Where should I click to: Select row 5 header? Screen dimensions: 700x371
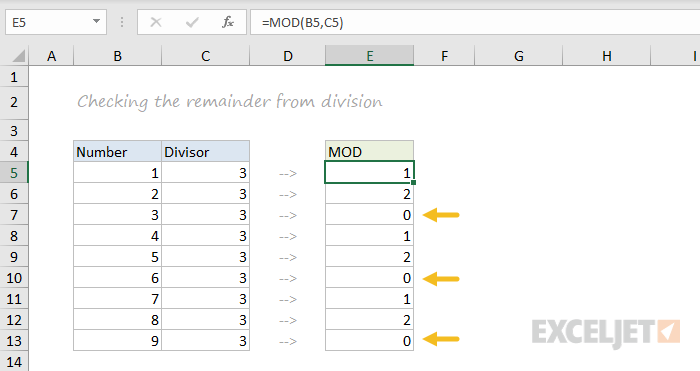14,173
